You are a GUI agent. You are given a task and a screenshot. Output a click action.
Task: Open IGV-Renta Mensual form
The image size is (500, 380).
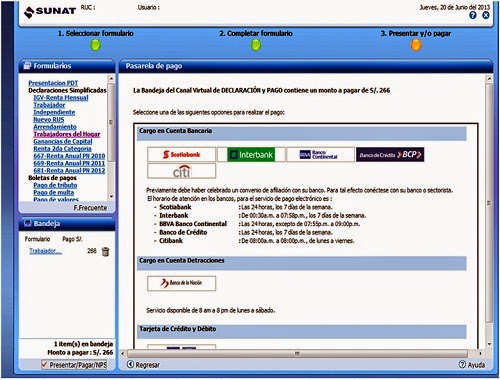tap(61, 98)
